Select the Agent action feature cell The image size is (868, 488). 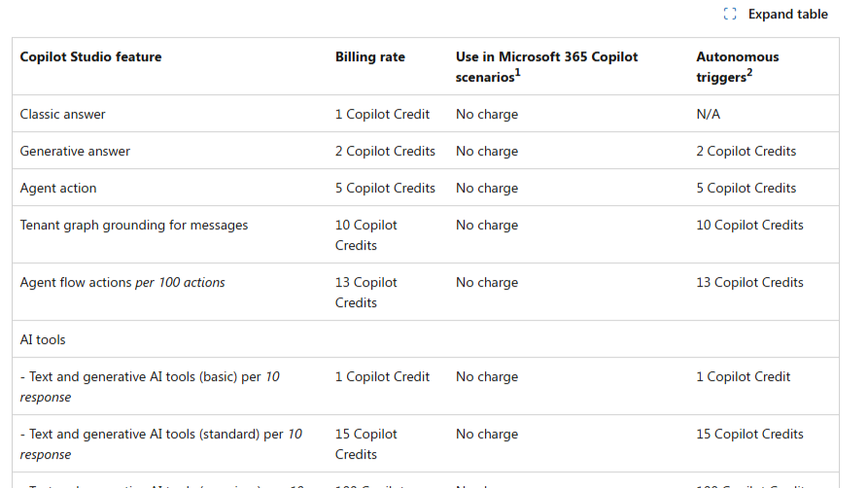point(58,189)
